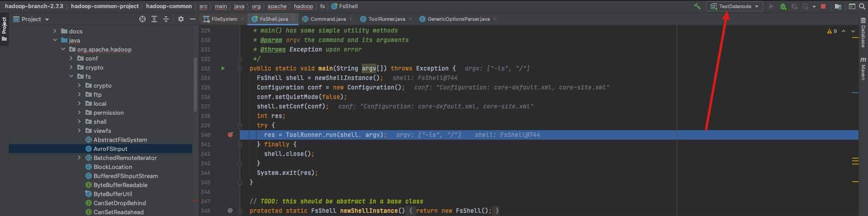Click the hadoop-common breadcrumb

pos(169,6)
